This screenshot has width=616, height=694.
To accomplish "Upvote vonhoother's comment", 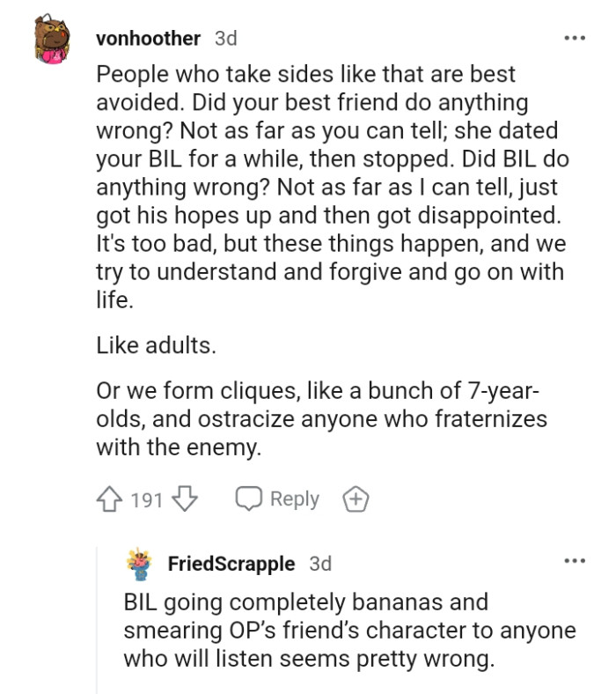I will tap(110, 499).
